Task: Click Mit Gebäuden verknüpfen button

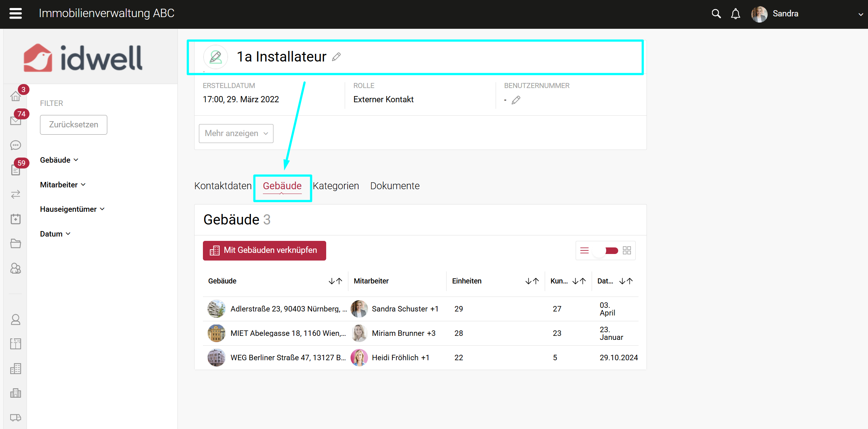Action: [264, 250]
